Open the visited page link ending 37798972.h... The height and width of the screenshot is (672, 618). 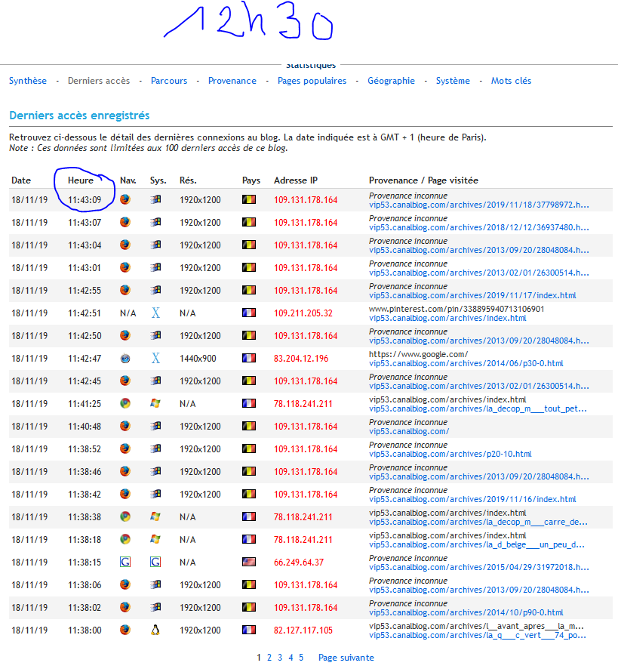pos(479,205)
